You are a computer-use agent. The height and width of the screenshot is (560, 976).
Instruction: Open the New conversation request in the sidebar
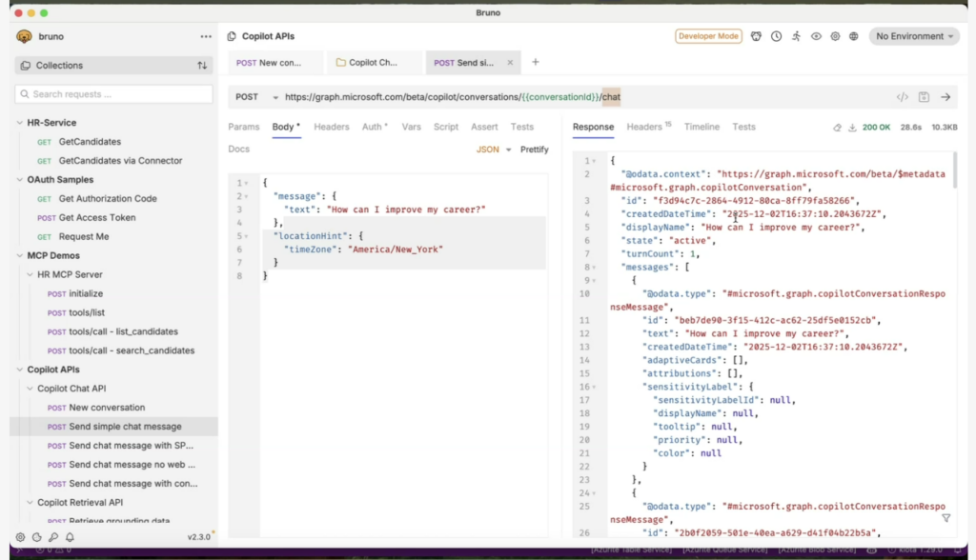pyautogui.click(x=107, y=408)
